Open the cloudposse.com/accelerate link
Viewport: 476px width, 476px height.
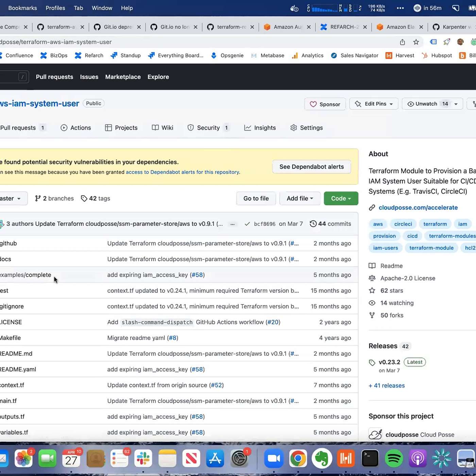pyautogui.click(x=418, y=207)
